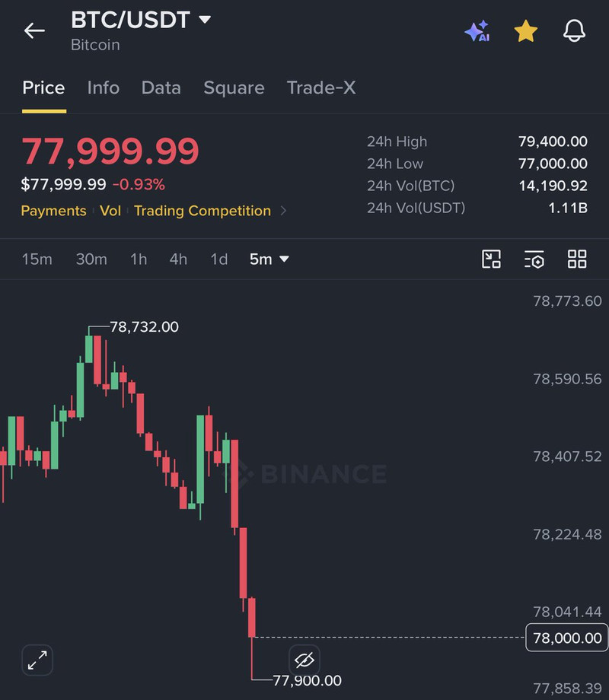Toggle chart visibility eye icon
This screenshot has width=609, height=700.
click(x=304, y=660)
